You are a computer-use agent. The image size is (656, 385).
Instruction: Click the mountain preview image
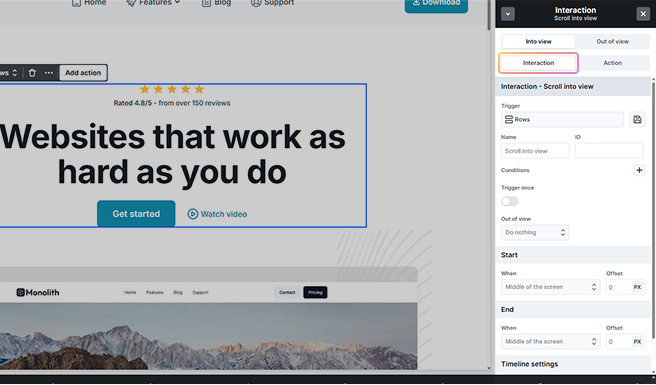point(208,336)
